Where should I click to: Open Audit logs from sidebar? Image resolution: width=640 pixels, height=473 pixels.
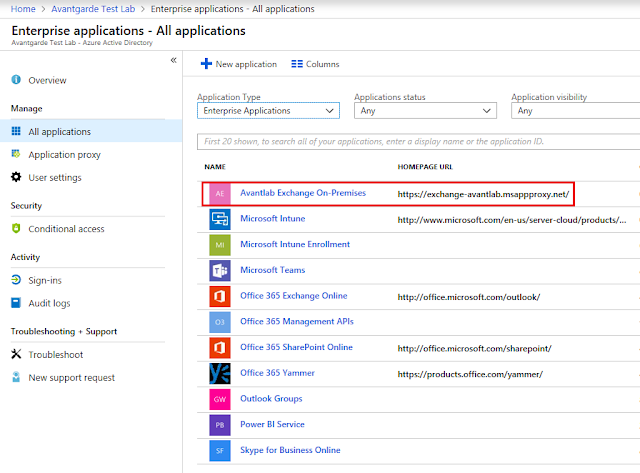pyautogui.click(x=49, y=303)
